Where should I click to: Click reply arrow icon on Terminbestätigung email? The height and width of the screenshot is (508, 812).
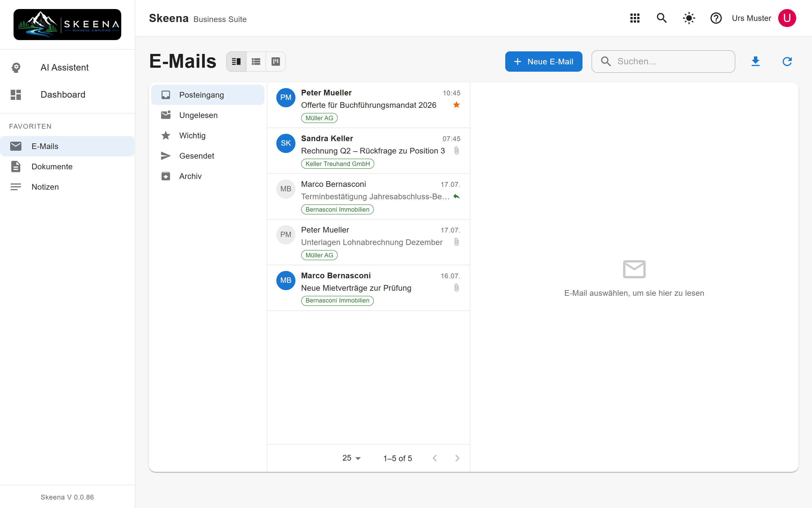coord(456,196)
